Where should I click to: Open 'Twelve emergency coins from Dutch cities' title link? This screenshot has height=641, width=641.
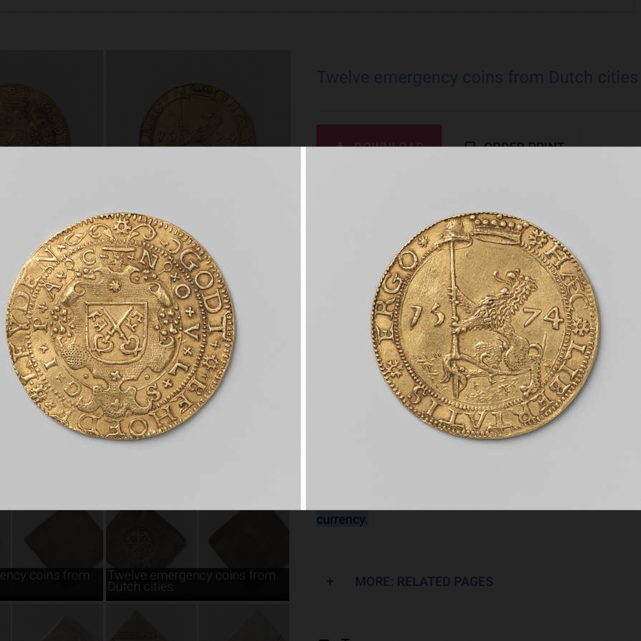(x=477, y=77)
